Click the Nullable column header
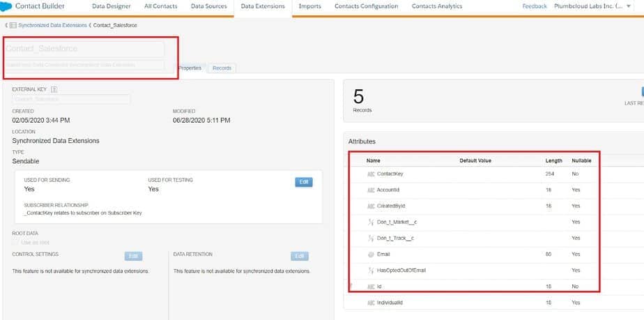644x320 pixels. point(581,160)
